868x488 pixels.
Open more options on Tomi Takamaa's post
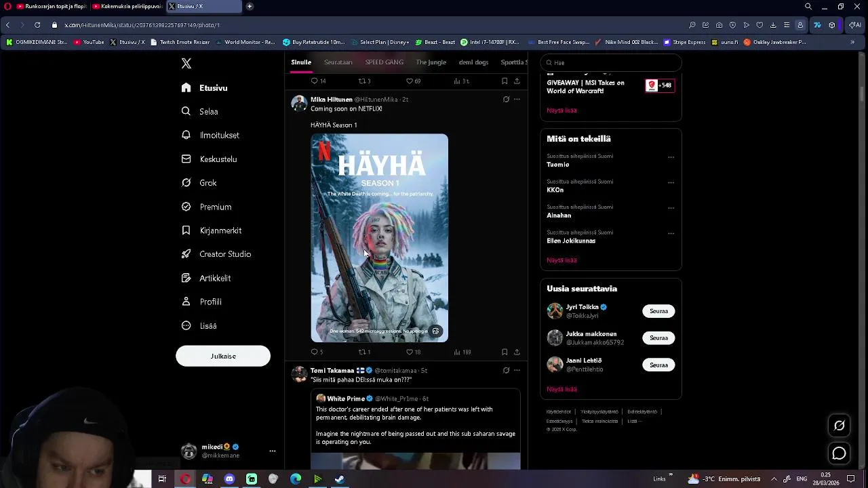pyautogui.click(x=517, y=371)
